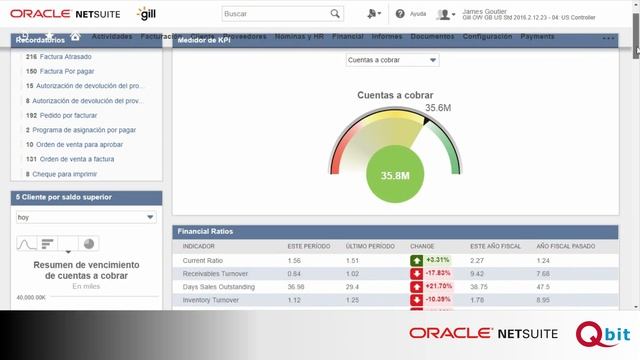Screen dimensions: 640x360
Task: Expand the user account dropdown arrow
Action: click(x=453, y=15)
